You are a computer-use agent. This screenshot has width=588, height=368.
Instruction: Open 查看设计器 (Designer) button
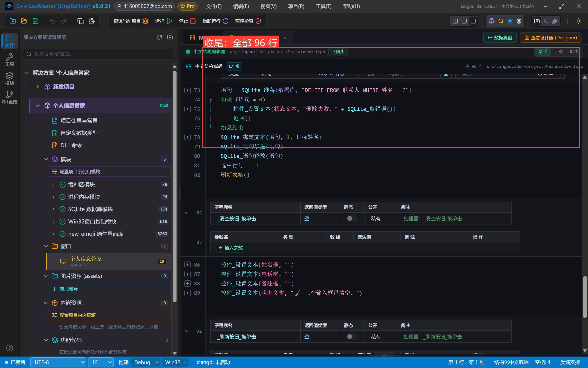[551, 38]
